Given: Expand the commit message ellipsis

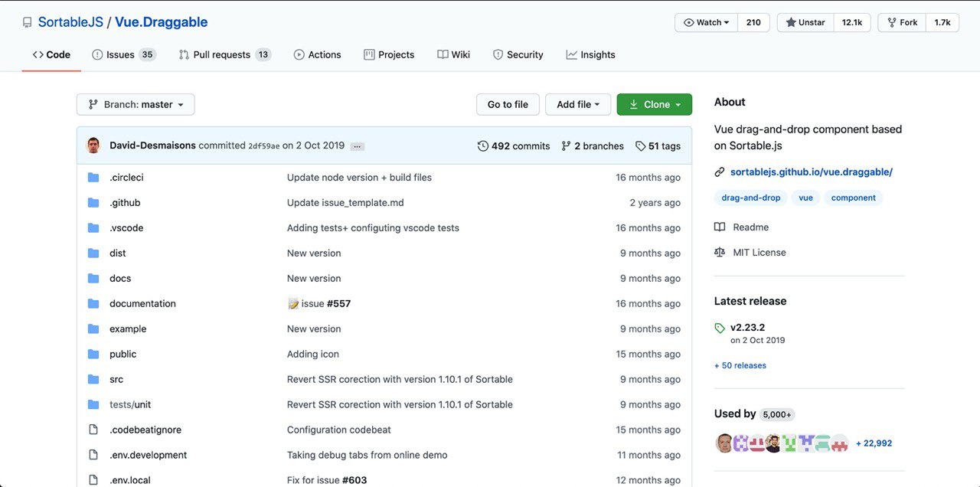Looking at the screenshot, I should (x=358, y=146).
